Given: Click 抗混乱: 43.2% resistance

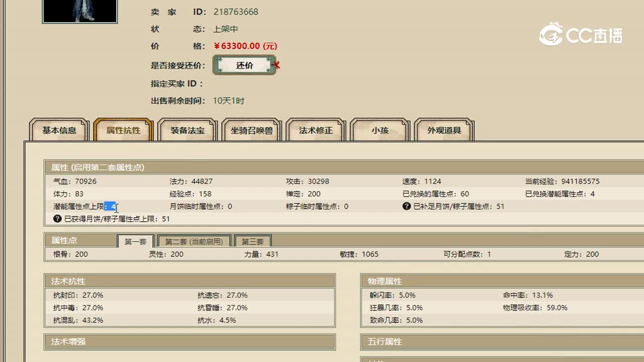Looking at the screenshot, I should tap(78, 320).
